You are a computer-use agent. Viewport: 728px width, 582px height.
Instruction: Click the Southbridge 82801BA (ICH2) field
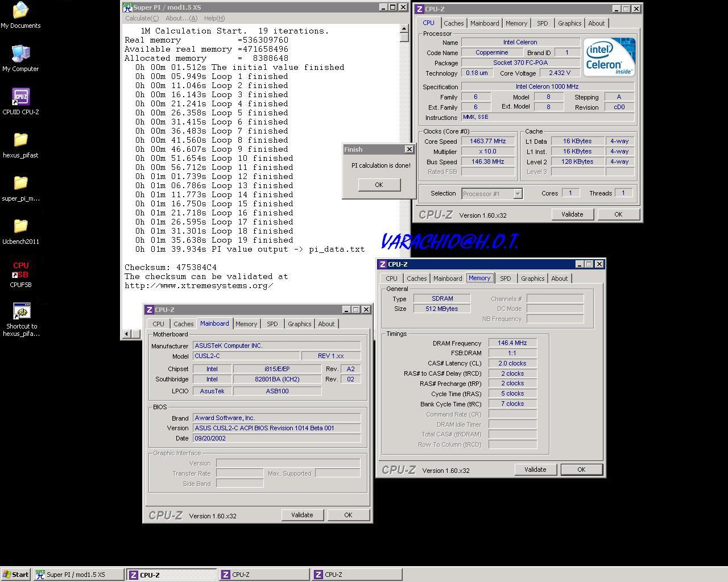[278, 379]
